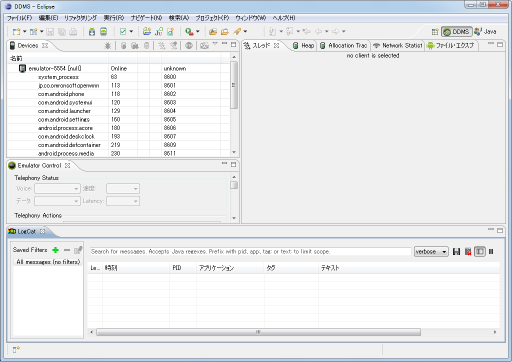This screenshot has width=512, height=362.
Task: Focus the LogCat message search field
Action: [x=250, y=252]
